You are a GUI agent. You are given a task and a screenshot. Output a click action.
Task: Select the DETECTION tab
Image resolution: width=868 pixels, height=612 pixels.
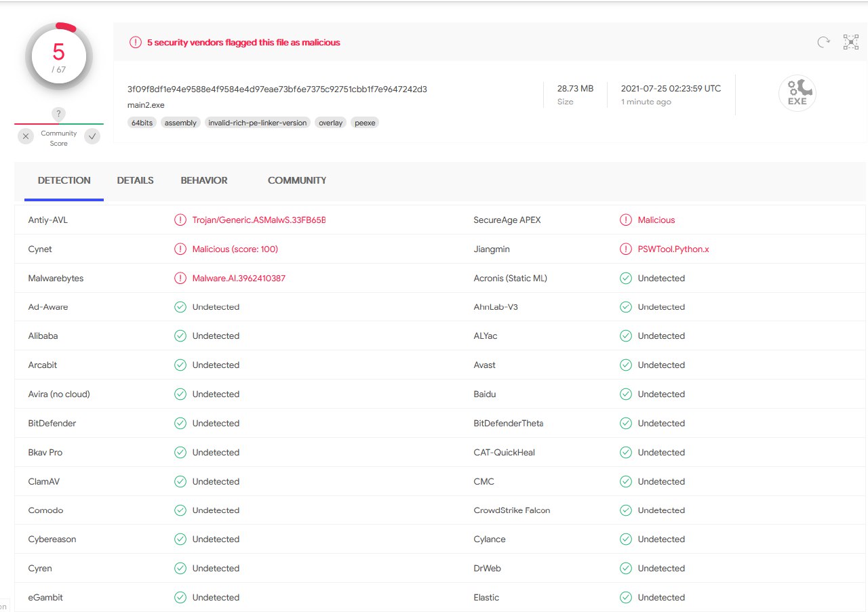(64, 180)
